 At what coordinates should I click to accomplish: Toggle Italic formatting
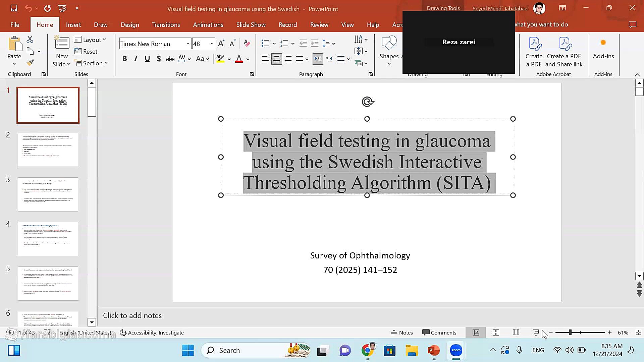coord(136,59)
